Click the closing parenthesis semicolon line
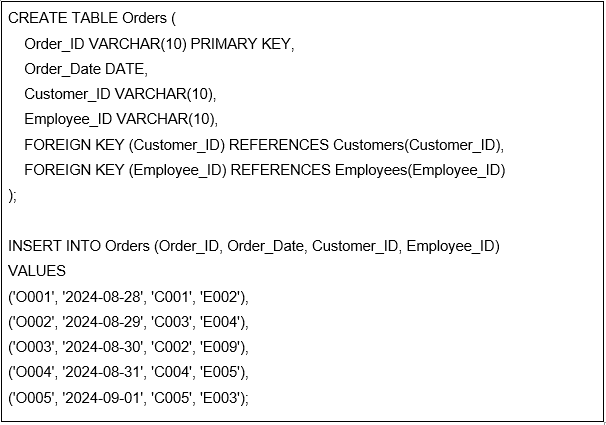 [x=12, y=196]
